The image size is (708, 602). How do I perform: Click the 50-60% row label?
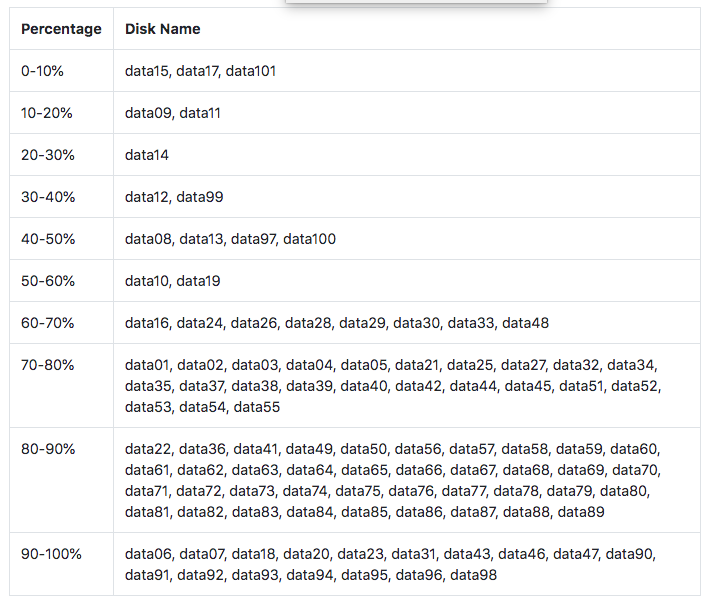(x=48, y=281)
